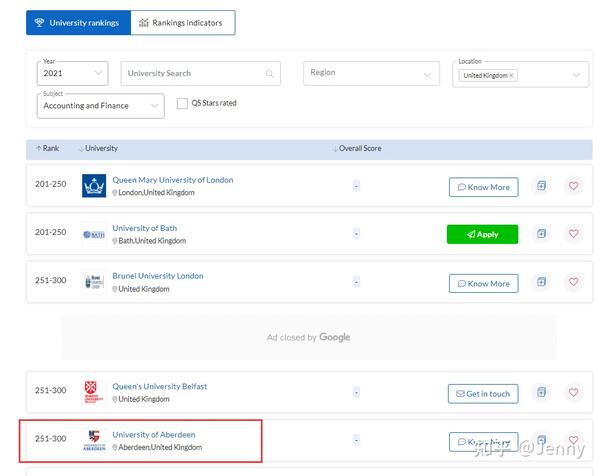Add Queen Mary to compare list

point(541,186)
